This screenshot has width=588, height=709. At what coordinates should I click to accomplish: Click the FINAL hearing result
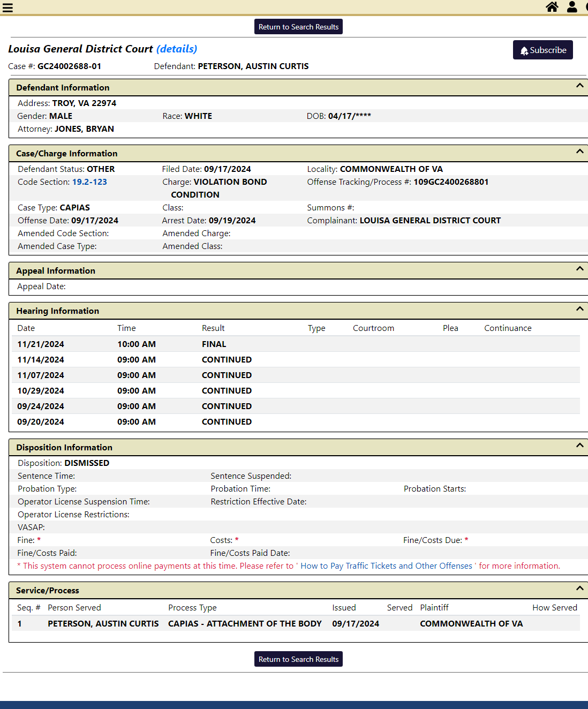(x=214, y=344)
